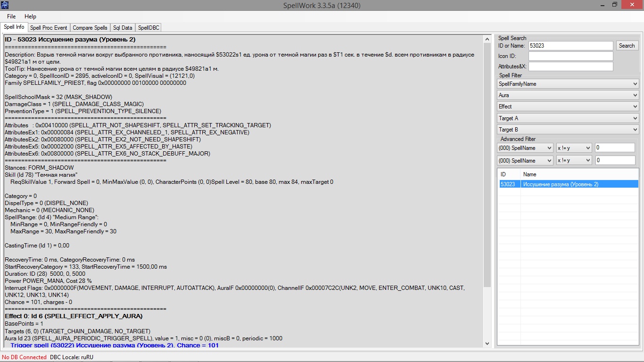Open the Sql Data tab
This screenshot has width=644, height=362.
click(x=123, y=28)
